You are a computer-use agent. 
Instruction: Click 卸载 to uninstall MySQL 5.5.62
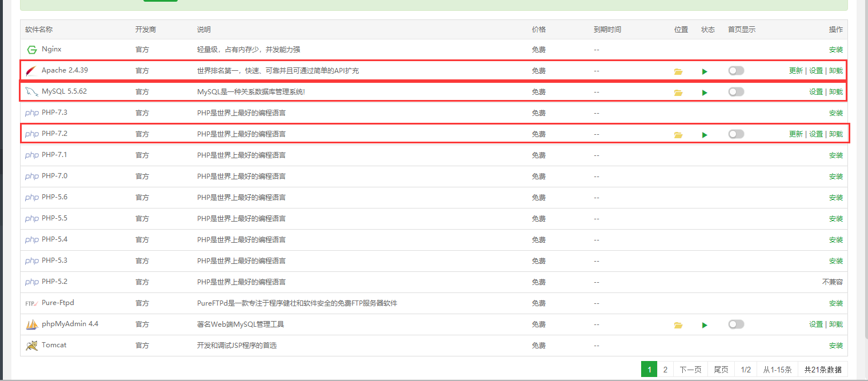coord(836,92)
